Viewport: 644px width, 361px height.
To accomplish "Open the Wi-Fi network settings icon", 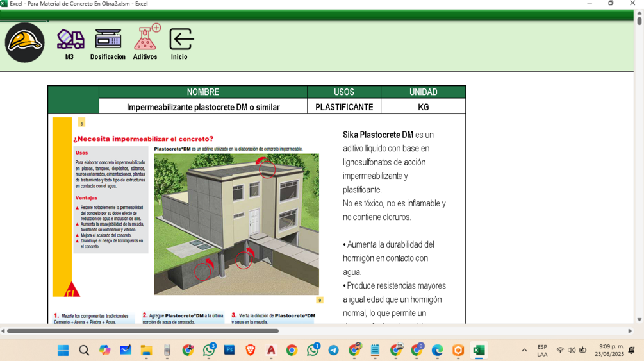I will pyautogui.click(x=560, y=350).
